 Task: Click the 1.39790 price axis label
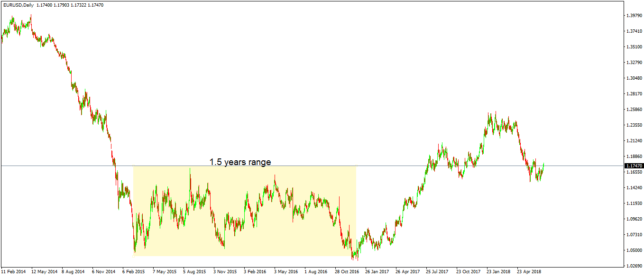click(634, 16)
